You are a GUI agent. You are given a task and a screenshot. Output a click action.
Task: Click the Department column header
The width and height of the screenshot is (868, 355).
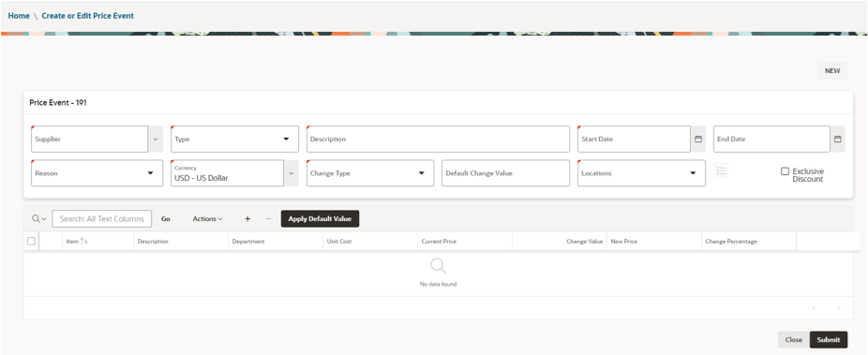pyautogui.click(x=248, y=242)
